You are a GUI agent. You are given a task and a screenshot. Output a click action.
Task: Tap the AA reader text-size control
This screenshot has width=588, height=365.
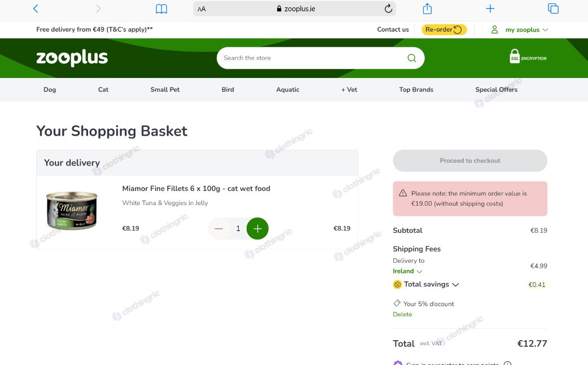point(202,9)
